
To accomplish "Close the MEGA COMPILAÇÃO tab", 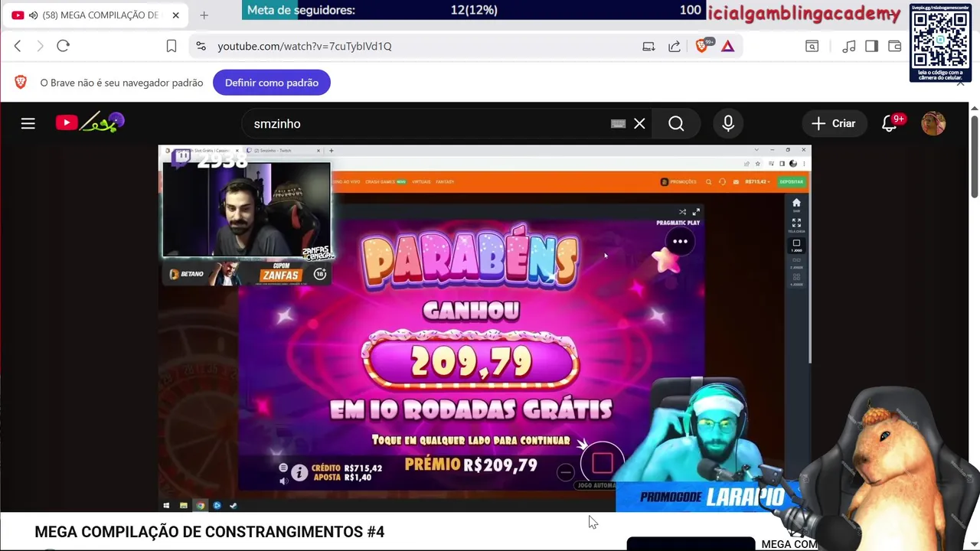I will 175,15.
